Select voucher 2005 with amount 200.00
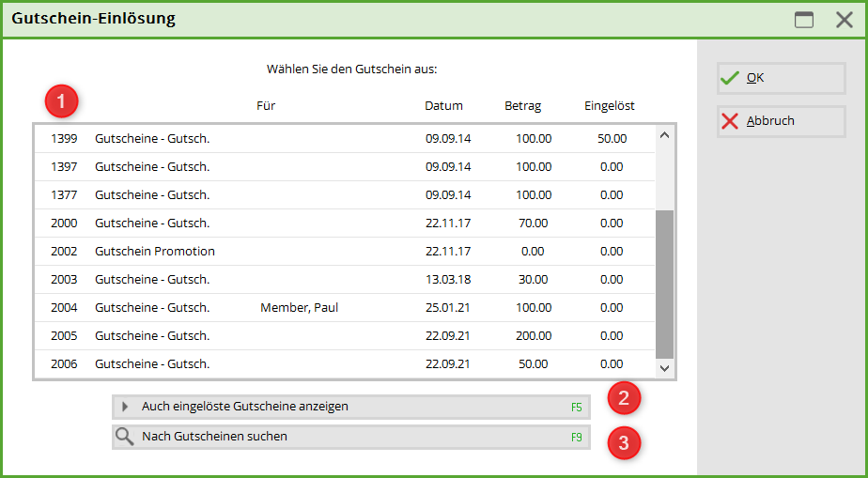Image resolution: width=868 pixels, height=478 pixels. coord(338,336)
